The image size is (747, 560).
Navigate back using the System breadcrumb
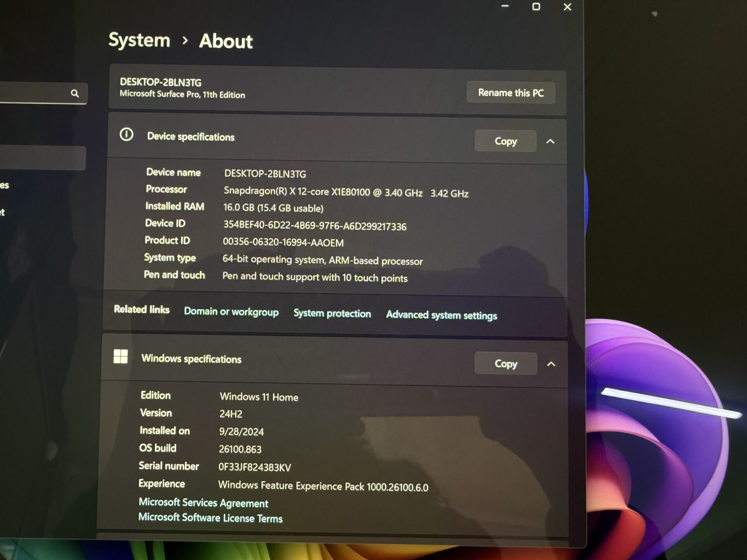click(x=139, y=40)
